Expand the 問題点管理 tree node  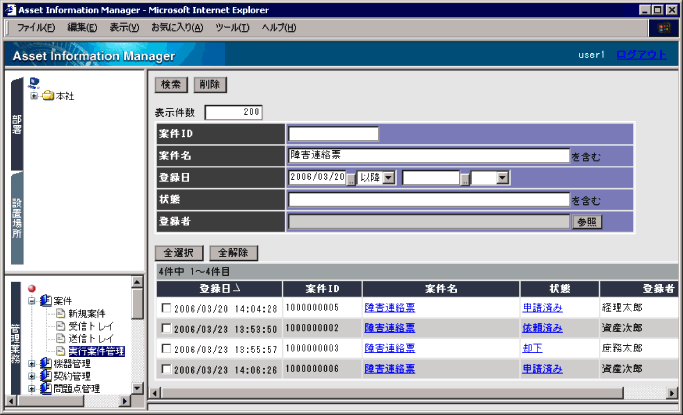point(32,388)
